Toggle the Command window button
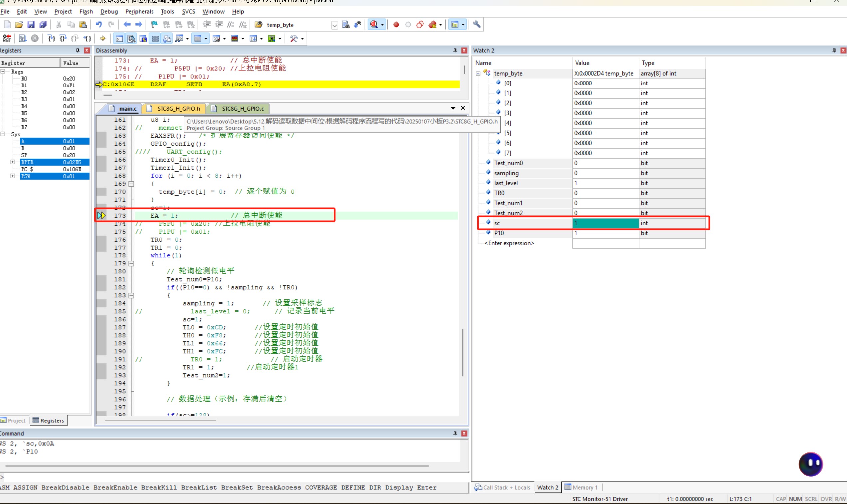847x504 pixels. [x=119, y=38]
